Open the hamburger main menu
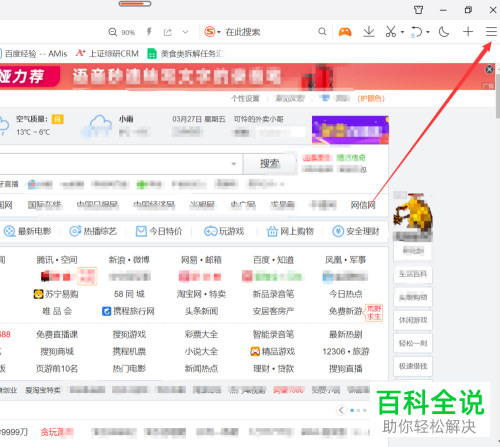 491,32
